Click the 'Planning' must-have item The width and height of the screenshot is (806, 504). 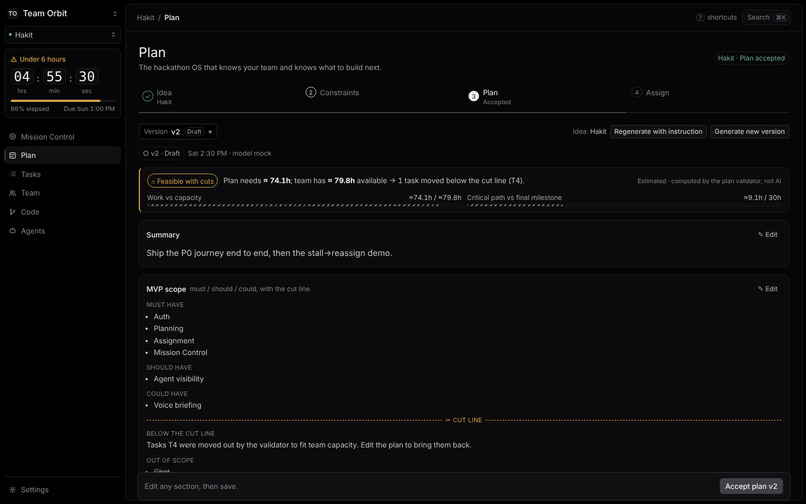pyautogui.click(x=168, y=329)
